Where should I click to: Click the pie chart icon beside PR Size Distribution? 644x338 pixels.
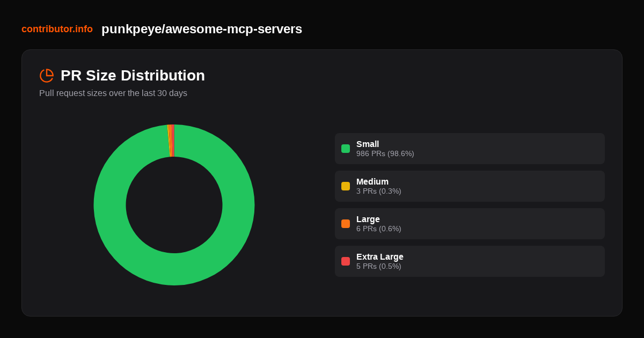pos(47,76)
